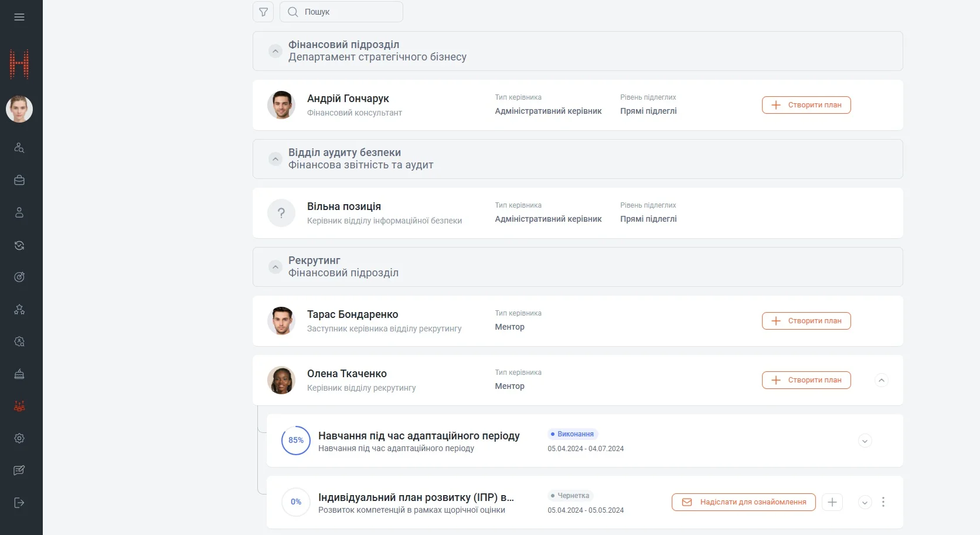
Task: Open the briefcase icon in sidebar
Action: coord(19,180)
